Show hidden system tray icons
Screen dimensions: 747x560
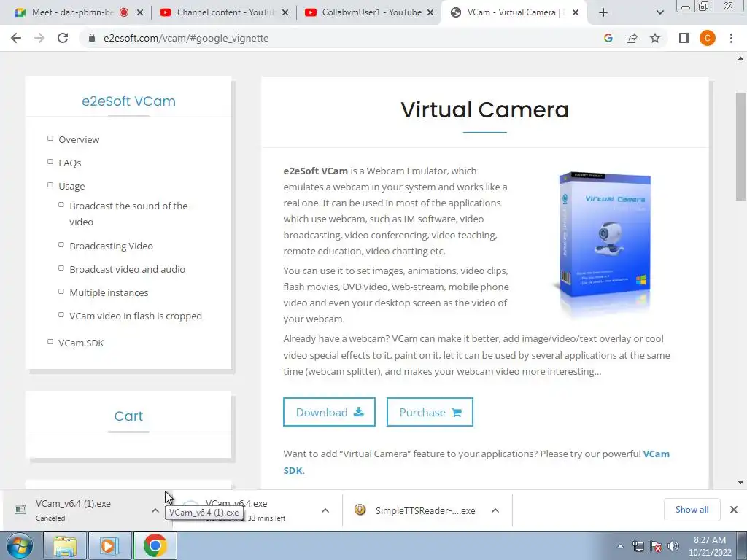point(620,546)
